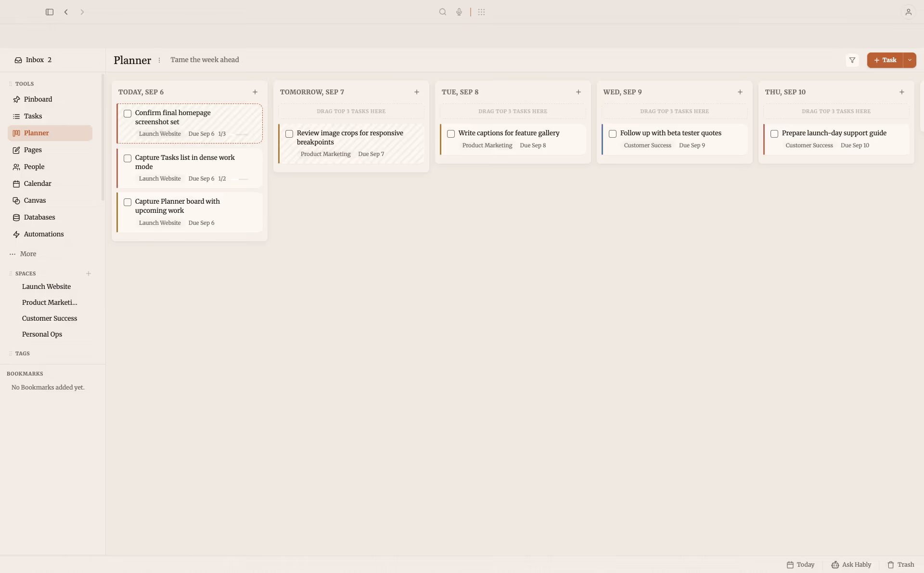Toggle the sidebar panel icon

coord(50,12)
